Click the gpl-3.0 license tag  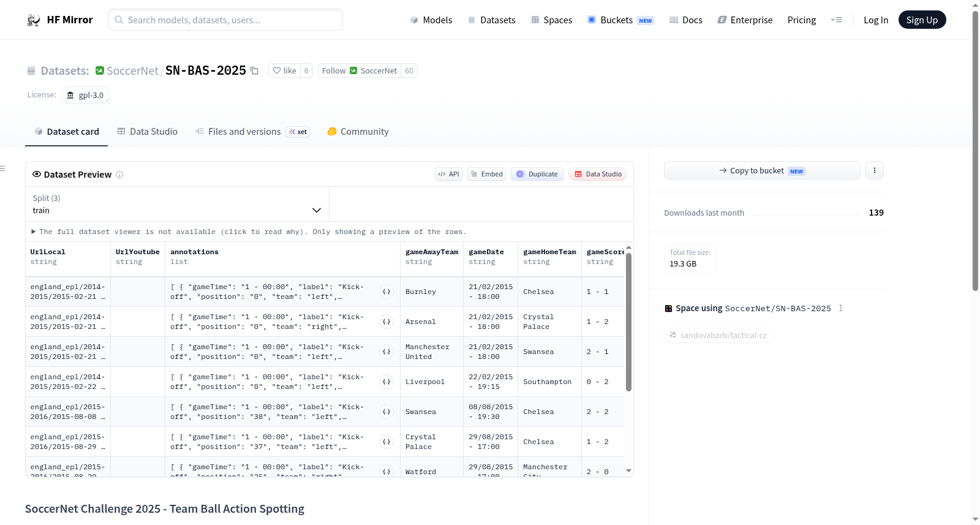click(x=86, y=95)
